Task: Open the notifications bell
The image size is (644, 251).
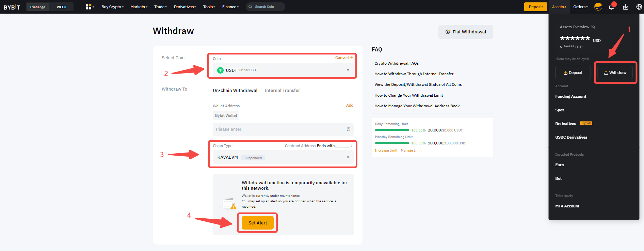Action: 611,7
